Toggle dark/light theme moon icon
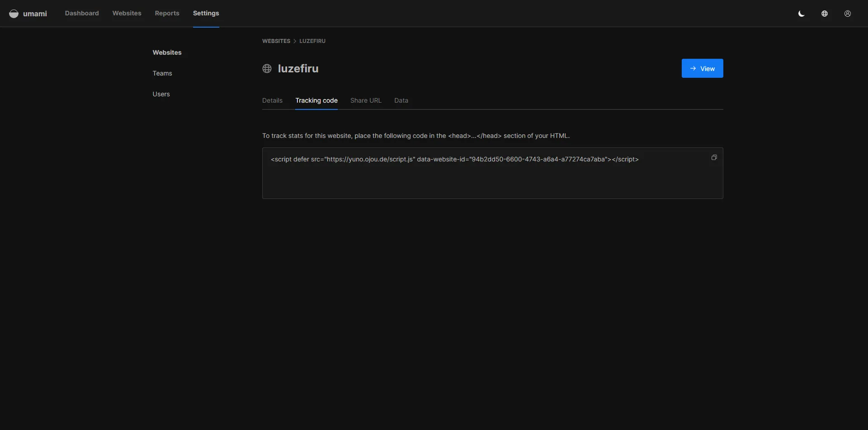The width and height of the screenshot is (868, 430). click(x=802, y=14)
